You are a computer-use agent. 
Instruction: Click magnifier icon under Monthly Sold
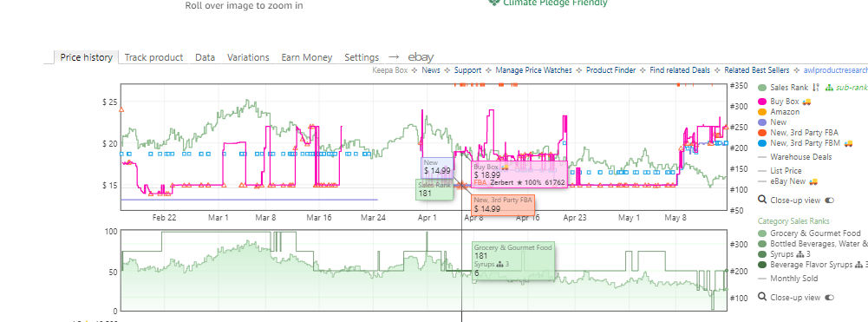[x=762, y=298]
